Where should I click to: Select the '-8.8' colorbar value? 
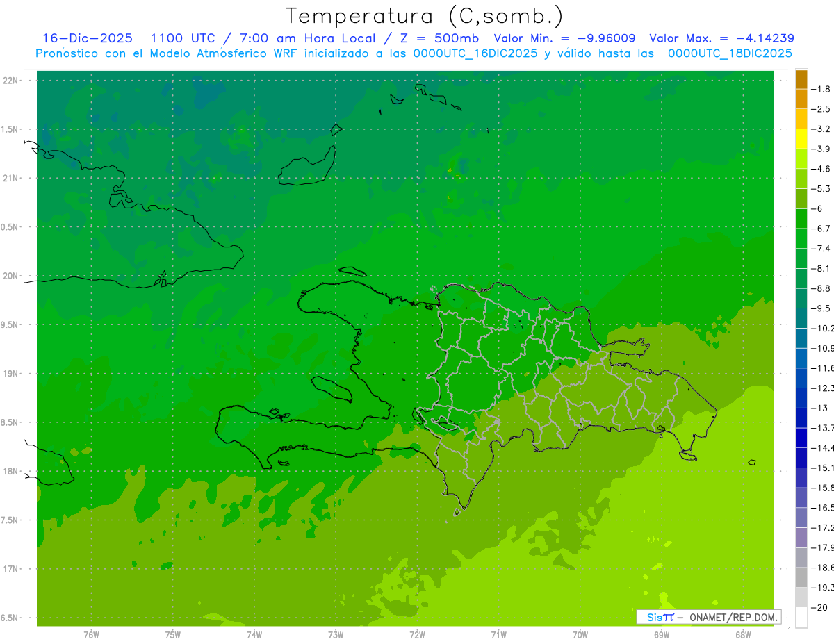pos(821,288)
